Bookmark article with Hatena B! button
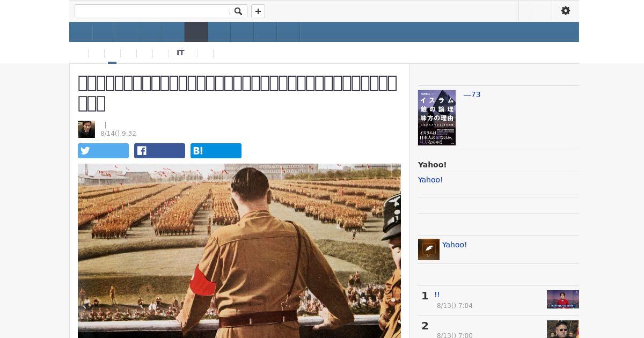 coord(216,151)
